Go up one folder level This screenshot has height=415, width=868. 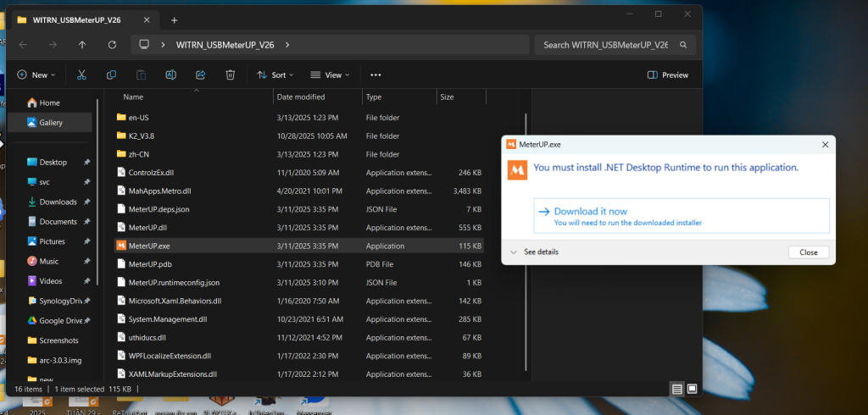[82, 44]
